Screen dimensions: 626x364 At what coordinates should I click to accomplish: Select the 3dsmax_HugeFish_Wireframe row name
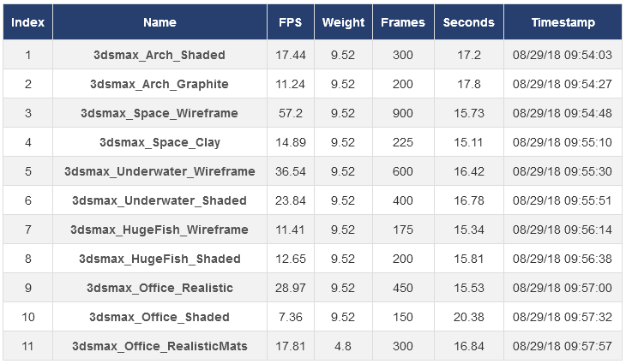(x=160, y=230)
